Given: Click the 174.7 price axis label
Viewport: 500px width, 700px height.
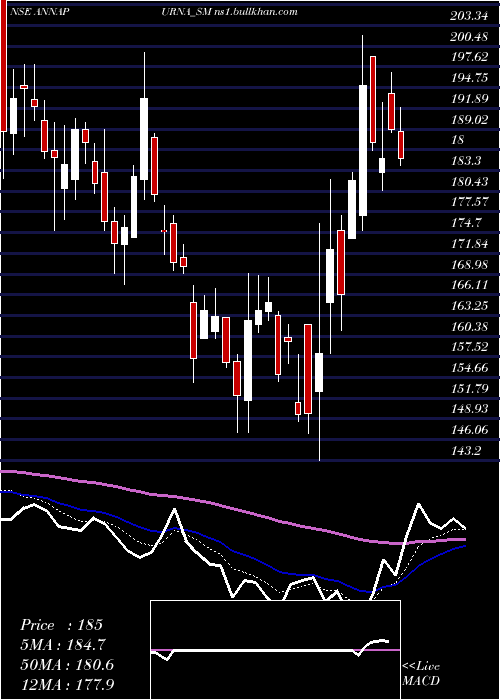Looking at the screenshot, I should tap(466, 223).
